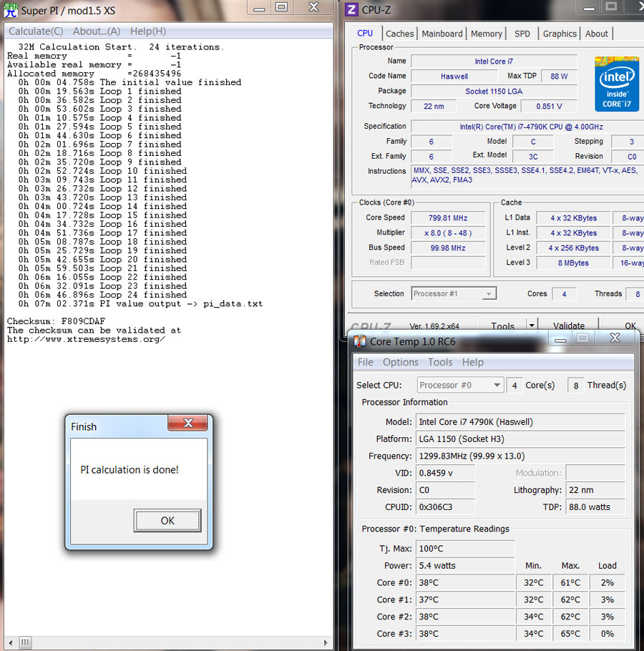Click the CPU-Z Name field "Intel Core i7"

pyautogui.click(x=494, y=61)
